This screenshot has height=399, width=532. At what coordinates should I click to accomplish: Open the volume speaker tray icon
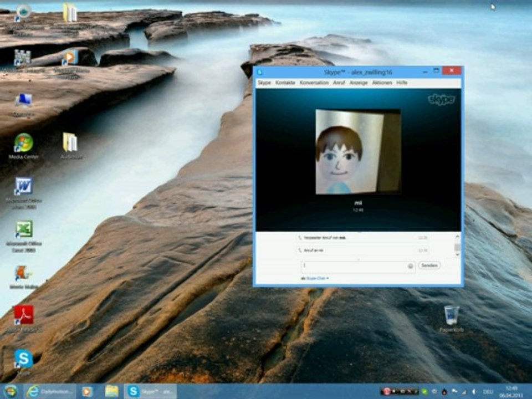point(474,392)
